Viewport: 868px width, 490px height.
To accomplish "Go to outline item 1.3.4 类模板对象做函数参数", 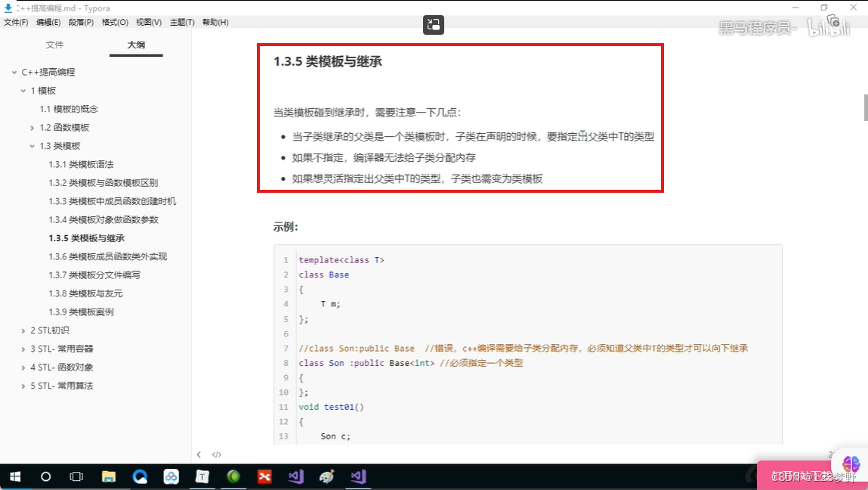I will coord(103,220).
